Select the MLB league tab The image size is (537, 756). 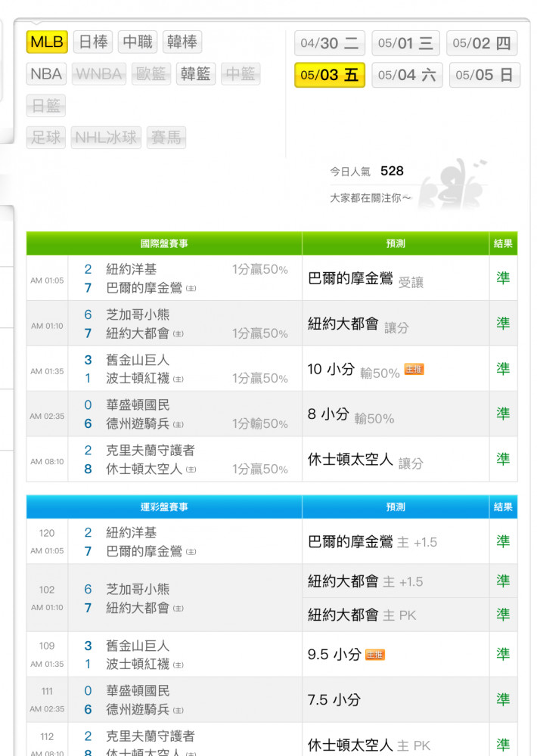47,42
